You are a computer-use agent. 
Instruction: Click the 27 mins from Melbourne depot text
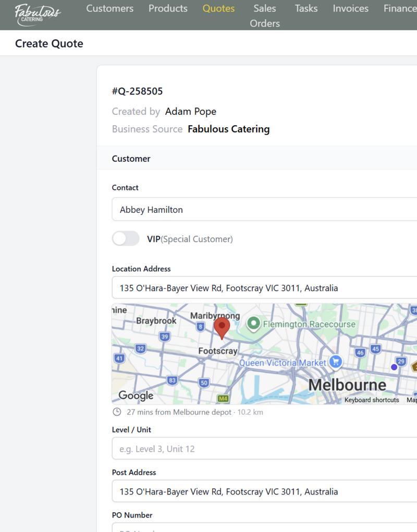click(x=179, y=412)
